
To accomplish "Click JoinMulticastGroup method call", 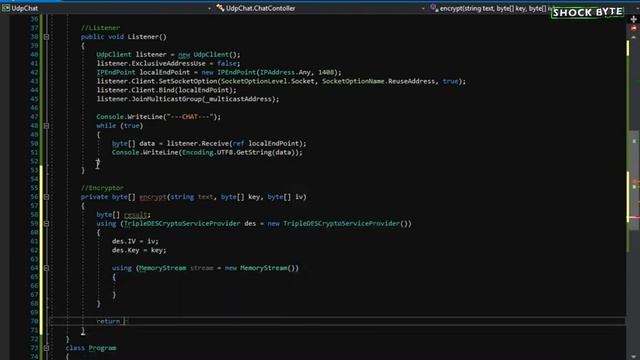I will [167, 99].
